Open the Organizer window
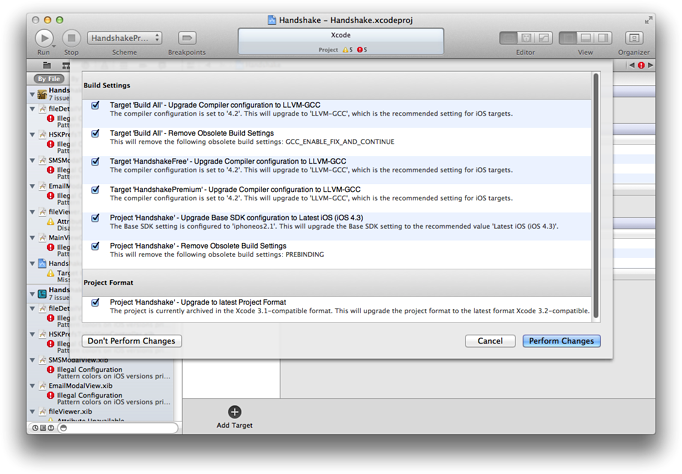The height and width of the screenshot is (474, 682). [x=634, y=38]
